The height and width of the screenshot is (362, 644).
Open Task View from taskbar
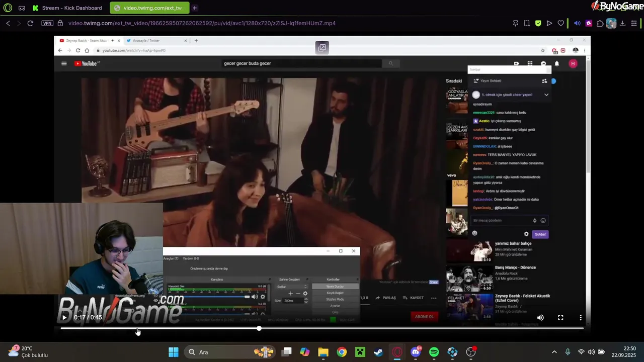pos(286,352)
